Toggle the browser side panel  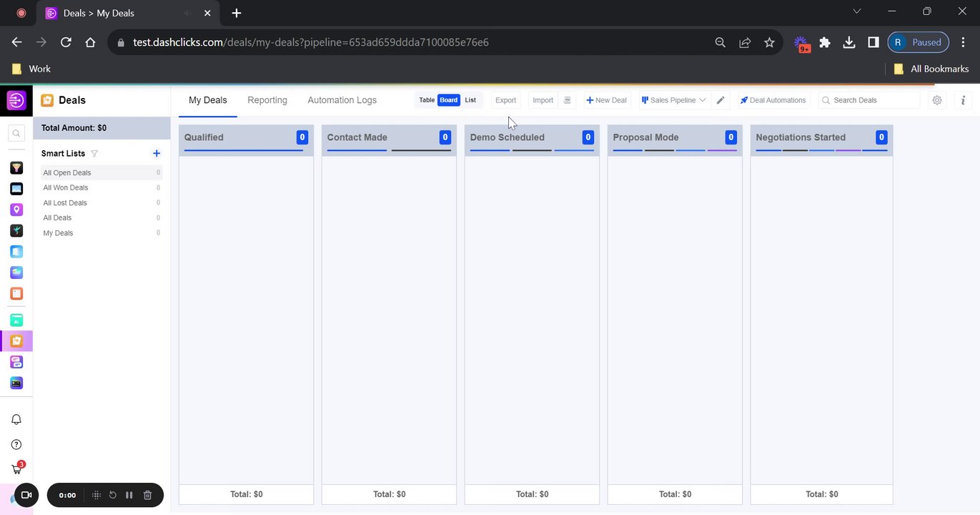pyautogui.click(x=873, y=42)
